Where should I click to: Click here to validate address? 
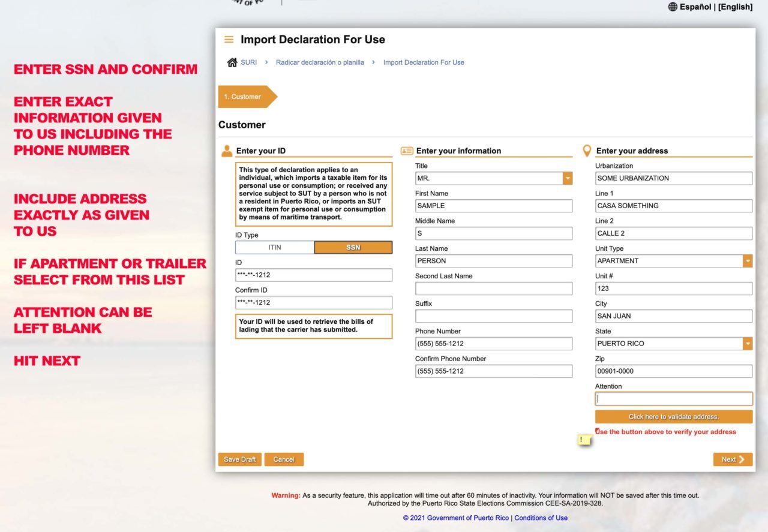point(673,416)
